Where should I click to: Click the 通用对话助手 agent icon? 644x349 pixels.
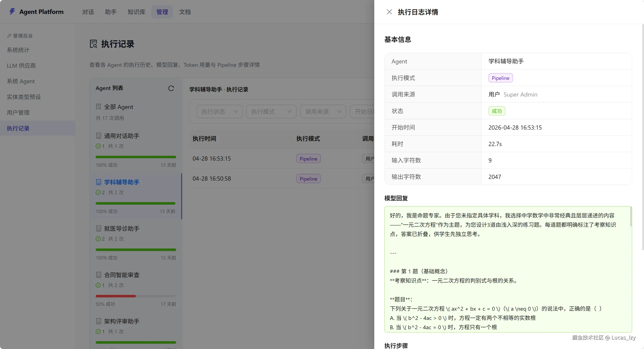(x=98, y=136)
